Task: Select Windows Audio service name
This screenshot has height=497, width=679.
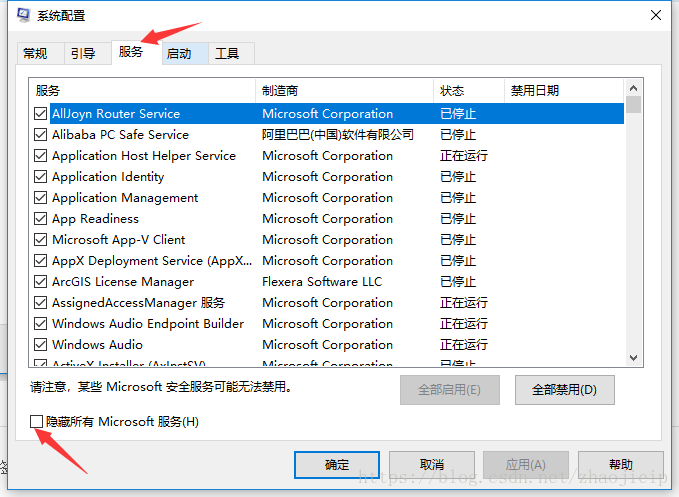Action: click(97, 345)
